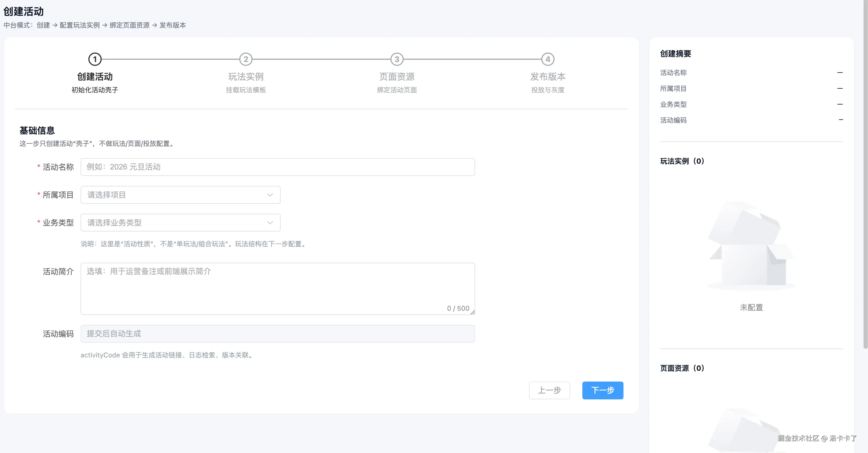
Task: Click the step 4 circle icon
Action: click(548, 59)
